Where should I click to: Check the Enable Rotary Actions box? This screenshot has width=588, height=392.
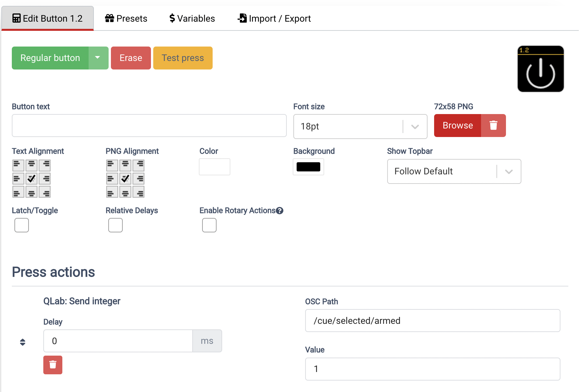209,225
